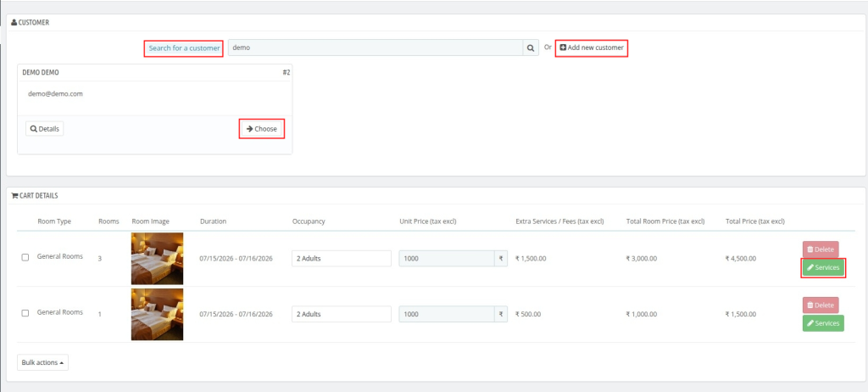Open the first row 2 Adults occupancy selector

click(x=342, y=259)
